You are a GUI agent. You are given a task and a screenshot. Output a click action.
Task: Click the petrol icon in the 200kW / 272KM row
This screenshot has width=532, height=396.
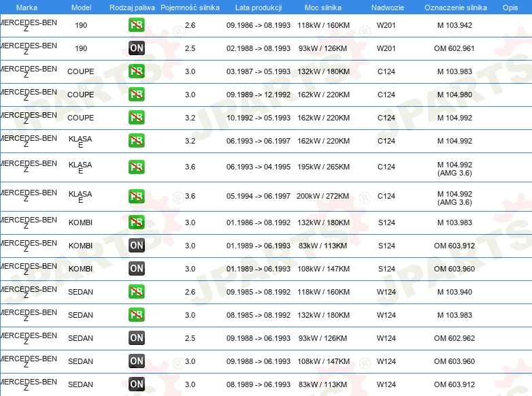point(137,196)
